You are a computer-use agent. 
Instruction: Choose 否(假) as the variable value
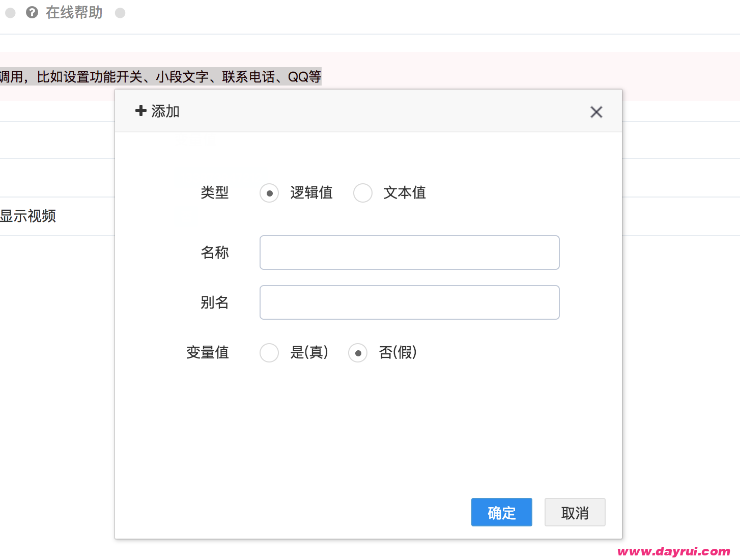(358, 352)
